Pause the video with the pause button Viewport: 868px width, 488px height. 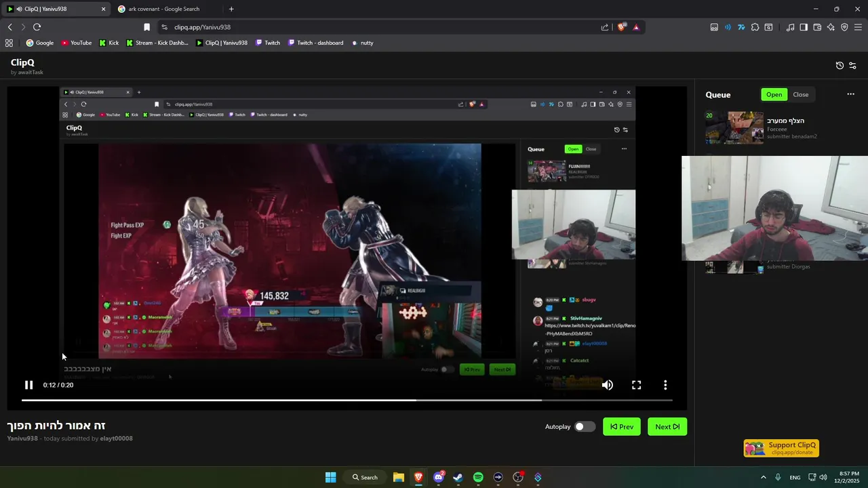(28, 385)
